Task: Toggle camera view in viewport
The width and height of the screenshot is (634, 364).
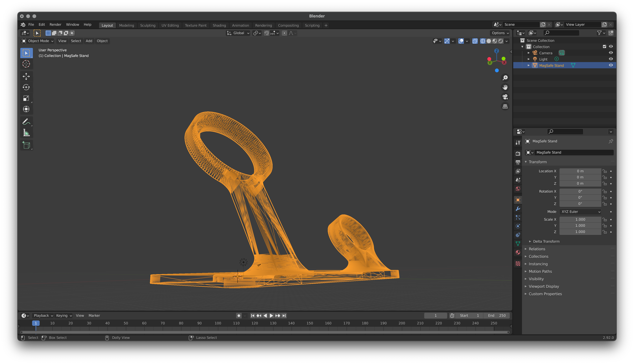Action: pyautogui.click(x=505, y=97)
